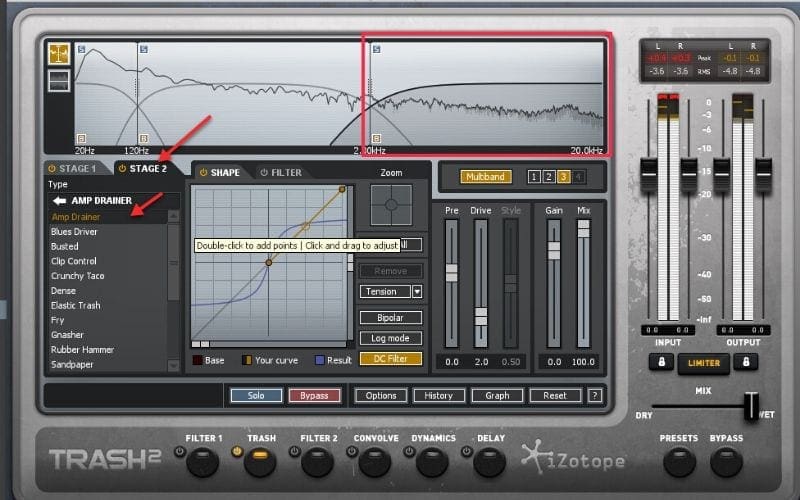Open the Shape tab
This screenshot has height=500, width=800.
[x=225, y=172]
